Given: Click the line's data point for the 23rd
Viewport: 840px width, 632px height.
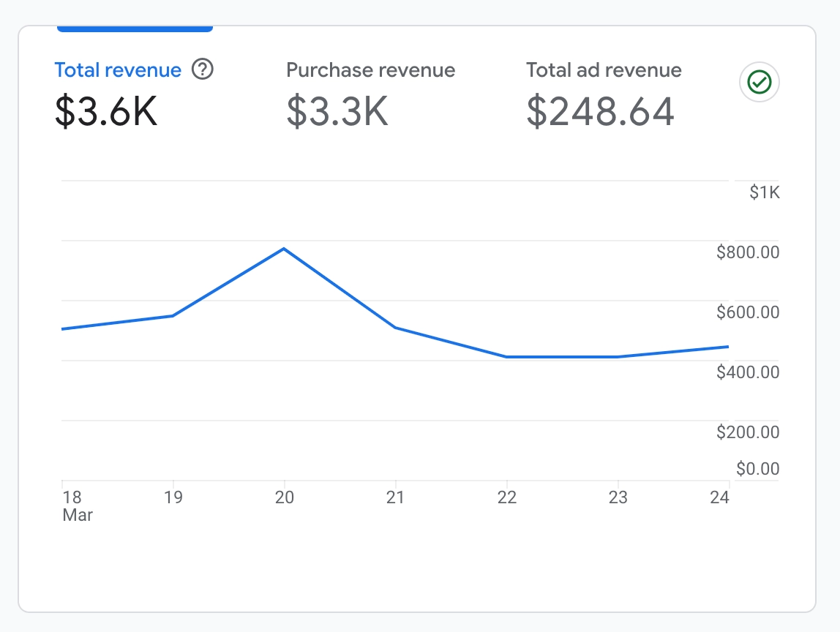Looking at the screenshot, I should (x=618, y=357).
